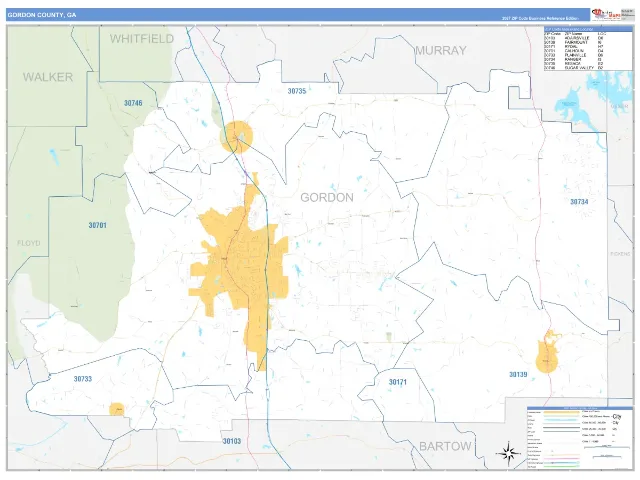Click the small orange city in 30733
This screenshot has height=480, width=640.
[x=117, y=409]
